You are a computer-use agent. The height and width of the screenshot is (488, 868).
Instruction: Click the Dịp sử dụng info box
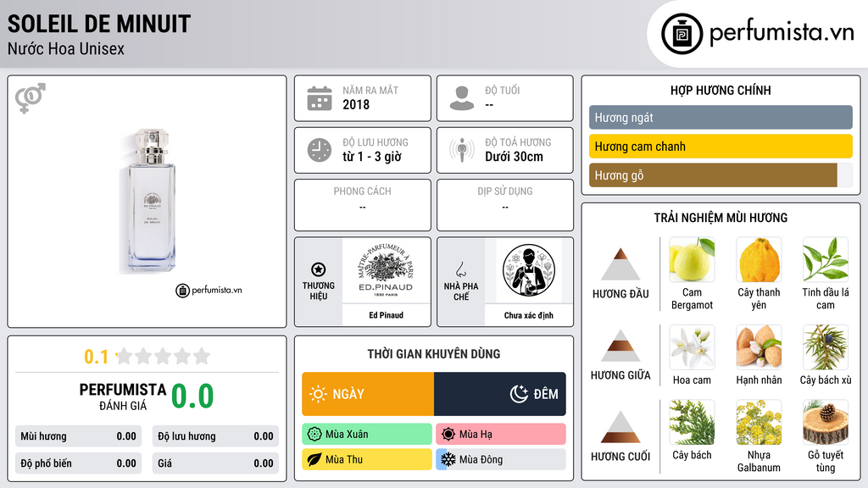[505, 205]
